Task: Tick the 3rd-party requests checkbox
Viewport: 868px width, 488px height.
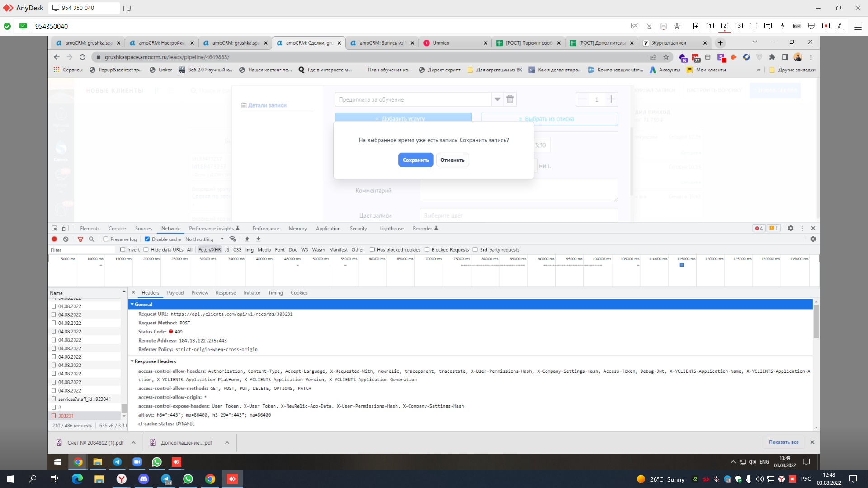Action: 476,250
